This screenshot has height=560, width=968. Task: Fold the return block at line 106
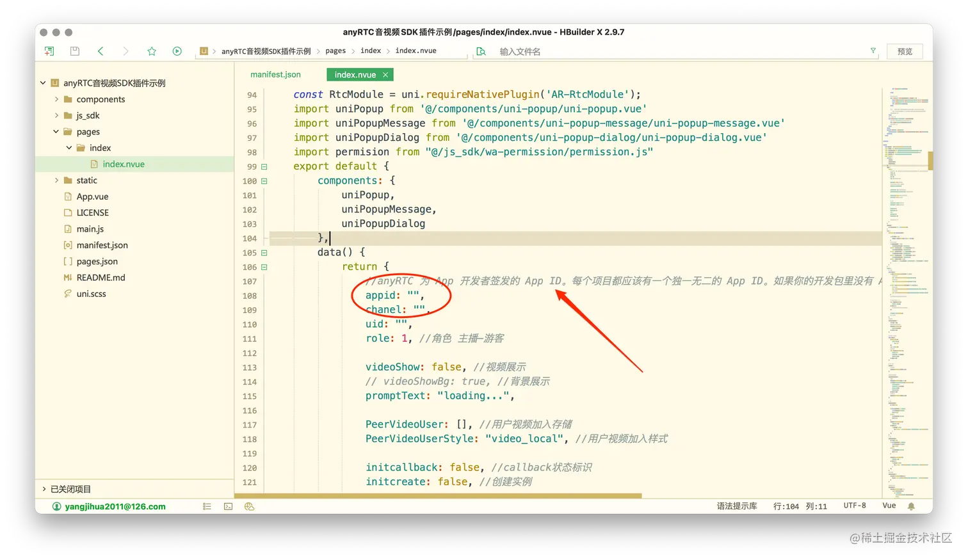[264, 267]
